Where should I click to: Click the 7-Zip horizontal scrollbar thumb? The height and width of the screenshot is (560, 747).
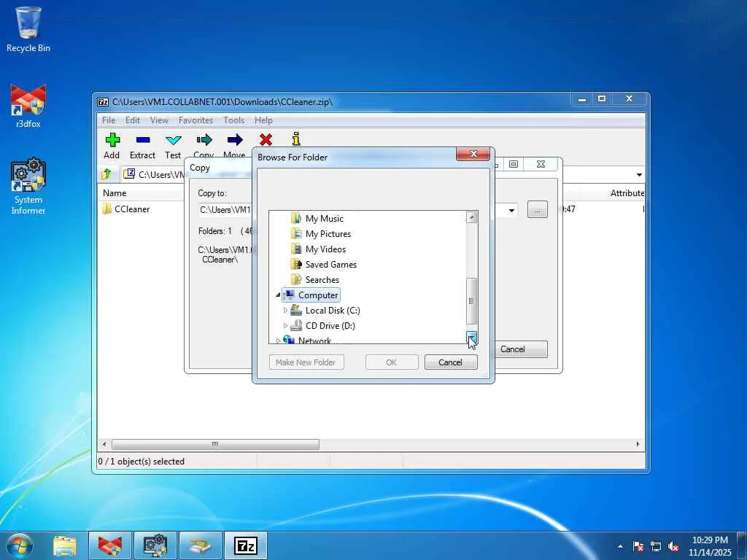pyautogui.click(x=215, y=444)
